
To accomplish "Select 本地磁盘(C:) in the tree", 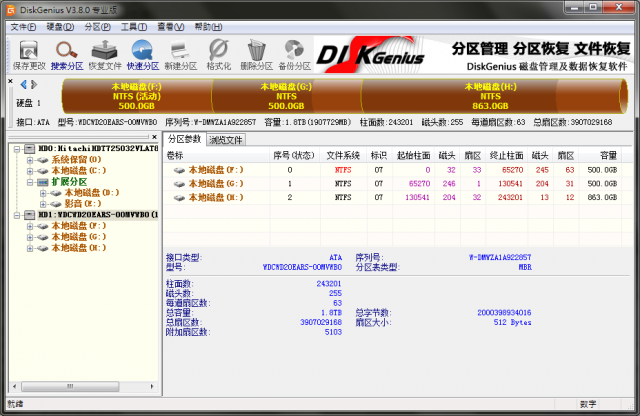I will (x=78, y=171).
